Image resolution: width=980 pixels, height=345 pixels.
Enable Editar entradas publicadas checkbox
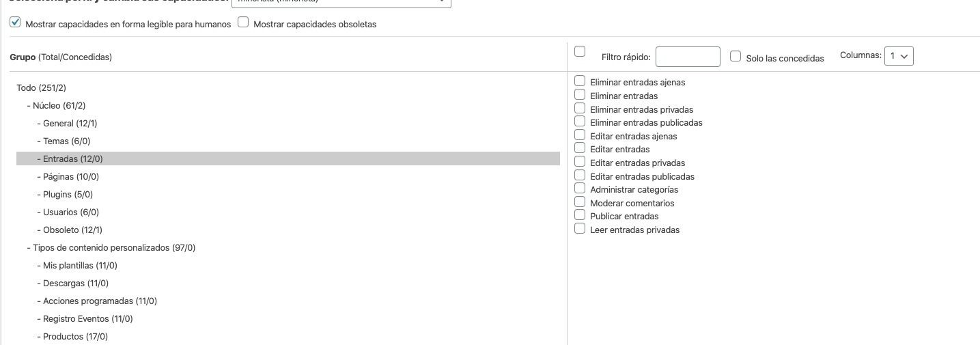580,176
